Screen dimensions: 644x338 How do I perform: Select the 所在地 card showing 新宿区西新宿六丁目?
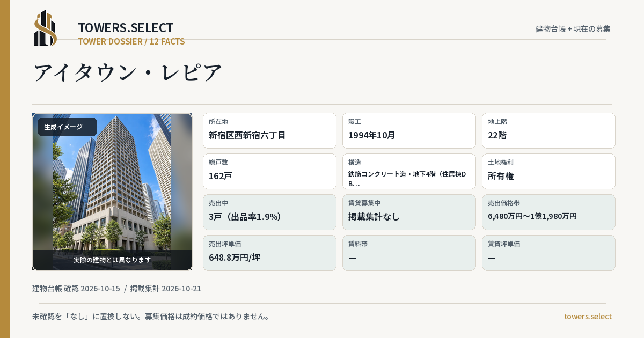pyautogui.click(x=269, y=130)
